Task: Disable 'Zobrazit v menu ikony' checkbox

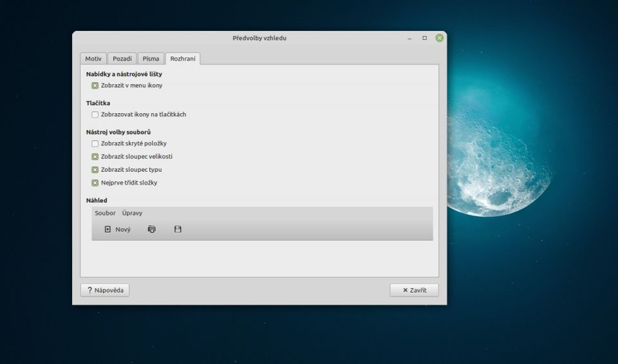Action: 95,86
